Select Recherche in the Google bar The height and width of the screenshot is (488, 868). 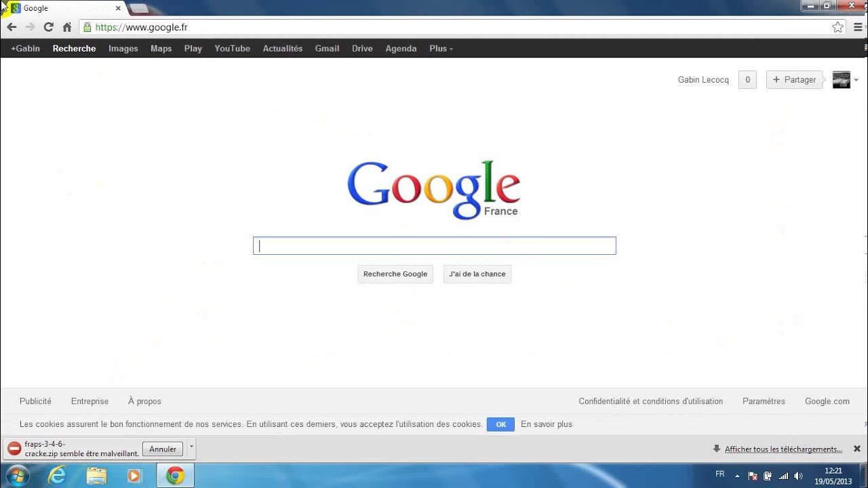[x=74, y=48]
